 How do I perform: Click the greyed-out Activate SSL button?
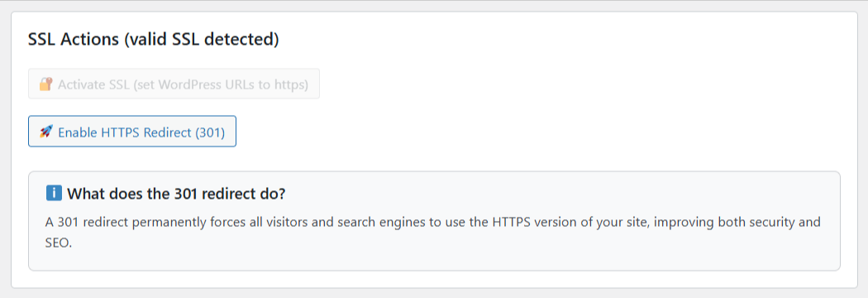[174, 84]
